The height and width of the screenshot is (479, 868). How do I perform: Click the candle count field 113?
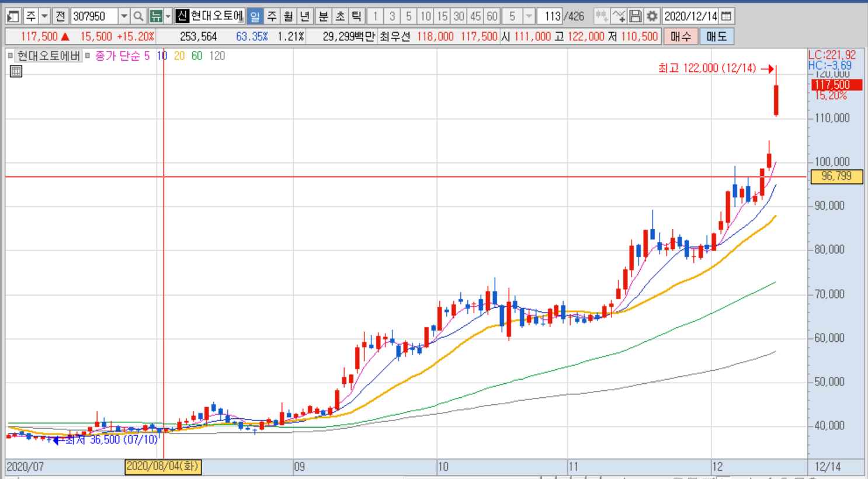pyautogui.click(x=550, y=16)
